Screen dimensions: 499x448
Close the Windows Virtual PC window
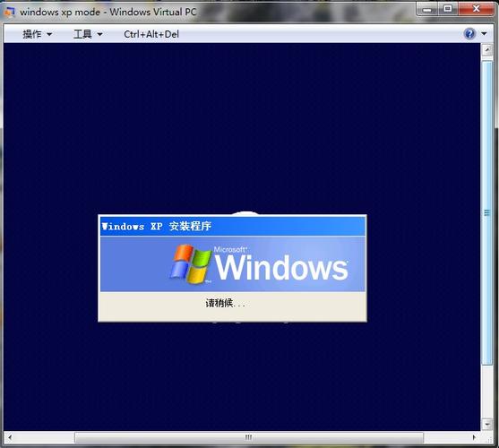click(x=476, y=9)
